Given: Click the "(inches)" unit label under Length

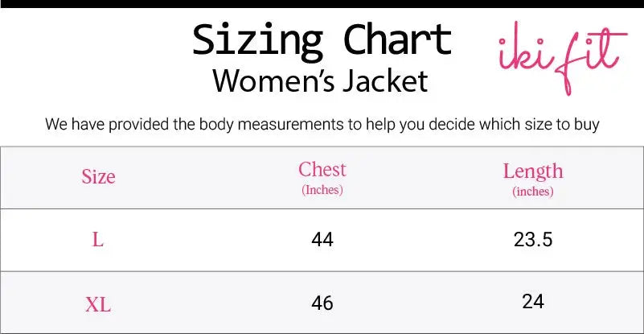Looking at the screenshot, I should tap(532, 192).
